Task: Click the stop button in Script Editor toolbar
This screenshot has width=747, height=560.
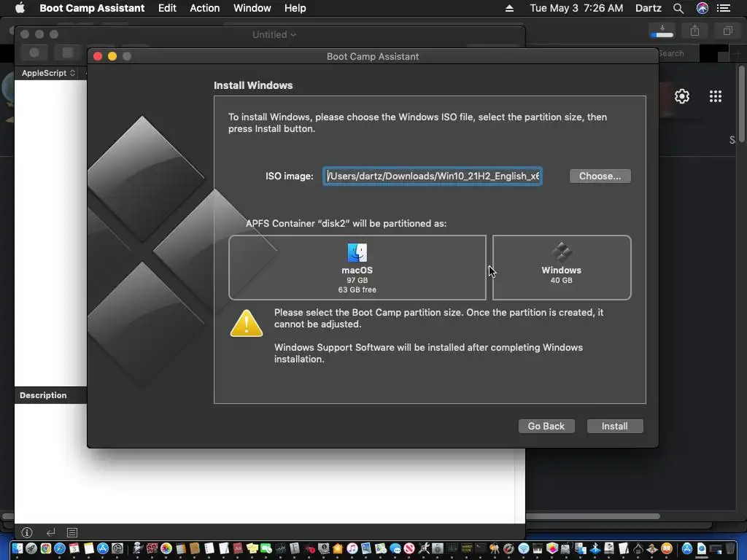Action: pyautogui.click(x=68, y=52)
